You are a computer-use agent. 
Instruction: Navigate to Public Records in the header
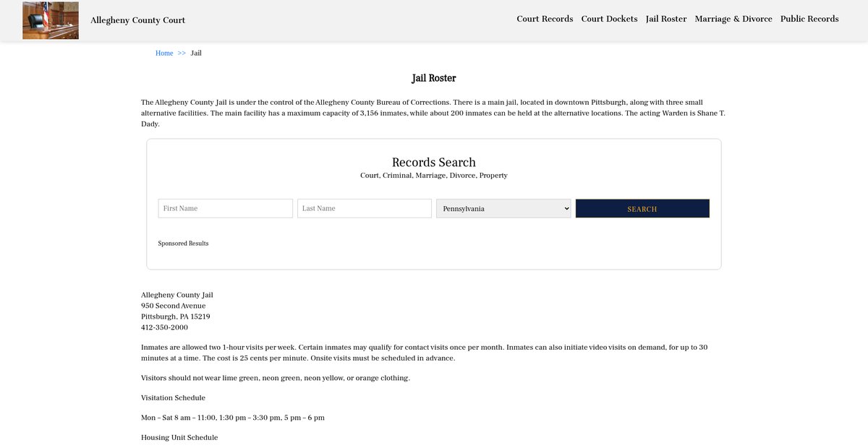[809, 19]
